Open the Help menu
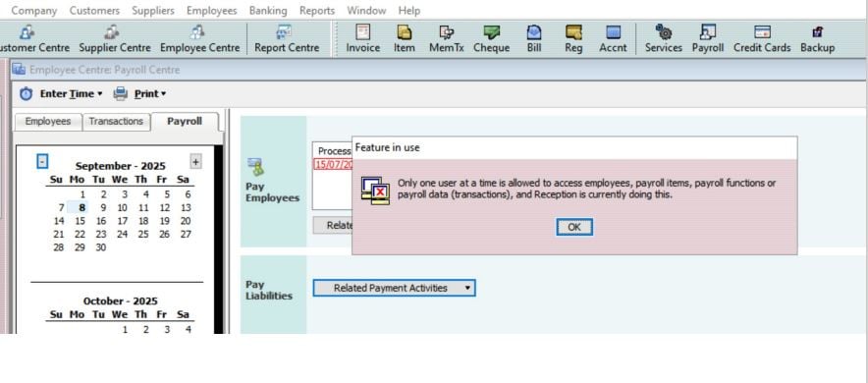This screenshot has width=868, height=383. [x=409, y=11]
